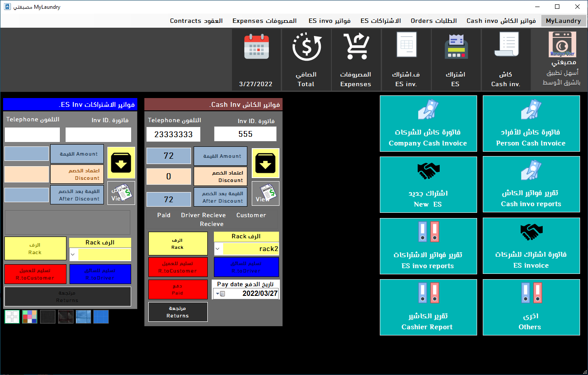Viewport: 588px width, 375px height.
Task: Click the Person Cash Invoice tile
Action: coord(531,124)
